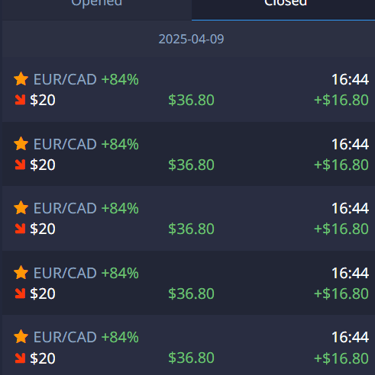Screen dimensions: 375x375
Task: Click the star icon on fourth EUR/CAD trade
Action: (x=21, y=272)
